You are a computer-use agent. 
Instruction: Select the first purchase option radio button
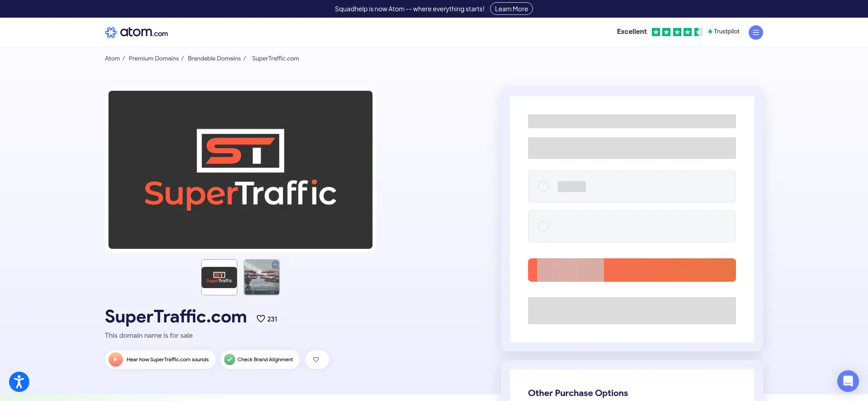543,187
